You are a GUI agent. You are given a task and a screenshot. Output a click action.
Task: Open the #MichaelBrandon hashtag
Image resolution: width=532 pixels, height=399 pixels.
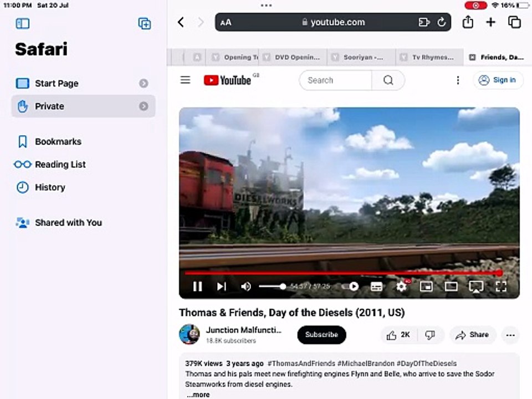click(366, 364)
